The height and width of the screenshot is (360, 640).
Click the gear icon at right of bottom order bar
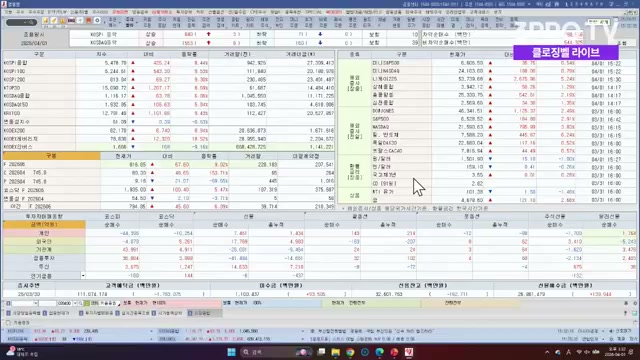pos(635,303)
